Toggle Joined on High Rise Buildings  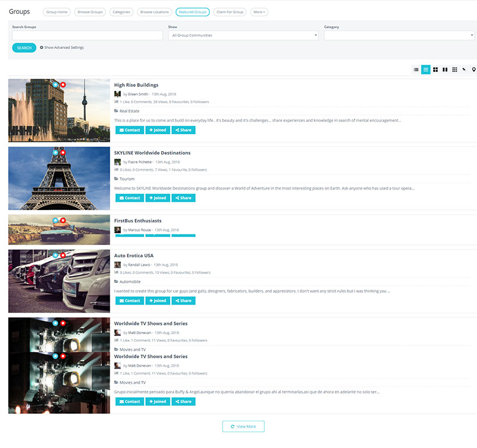point(157,130)
